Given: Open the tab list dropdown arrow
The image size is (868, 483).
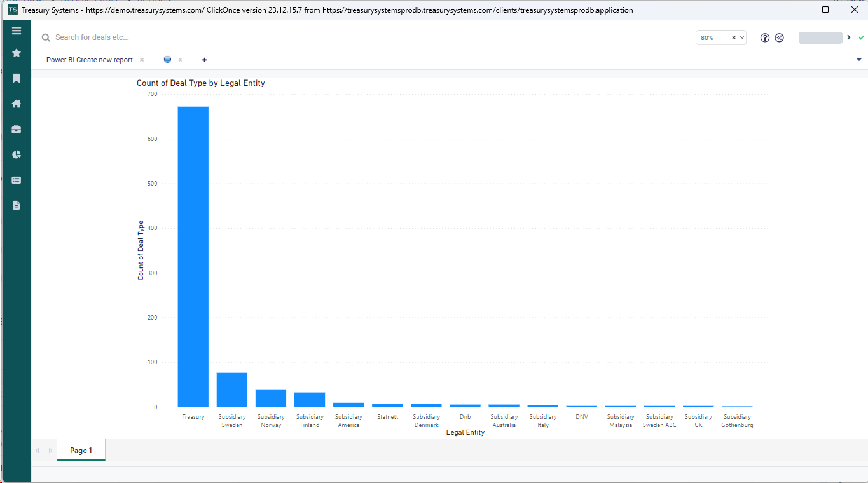Looking at the screenshot, I should [x=859, y=60].
